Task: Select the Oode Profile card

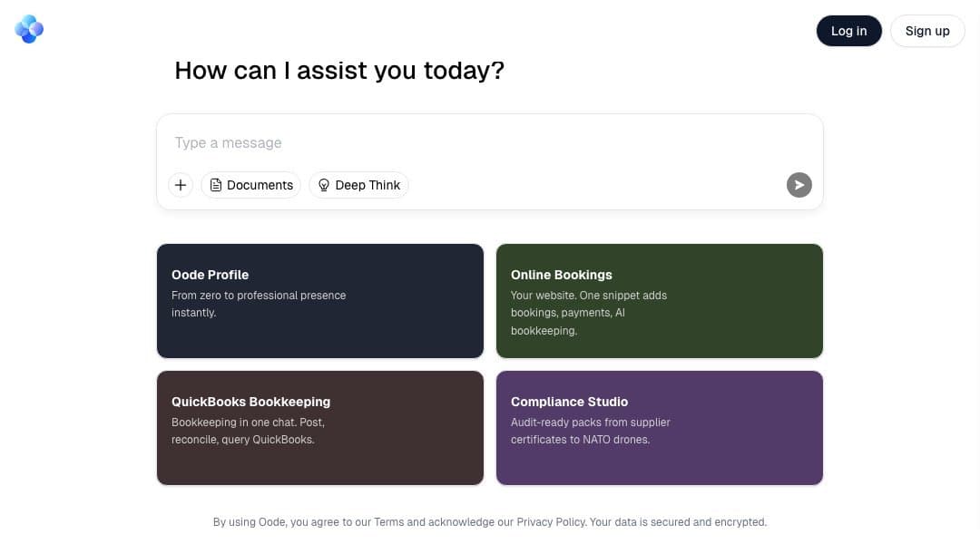Action: click(x=319, y=300)
